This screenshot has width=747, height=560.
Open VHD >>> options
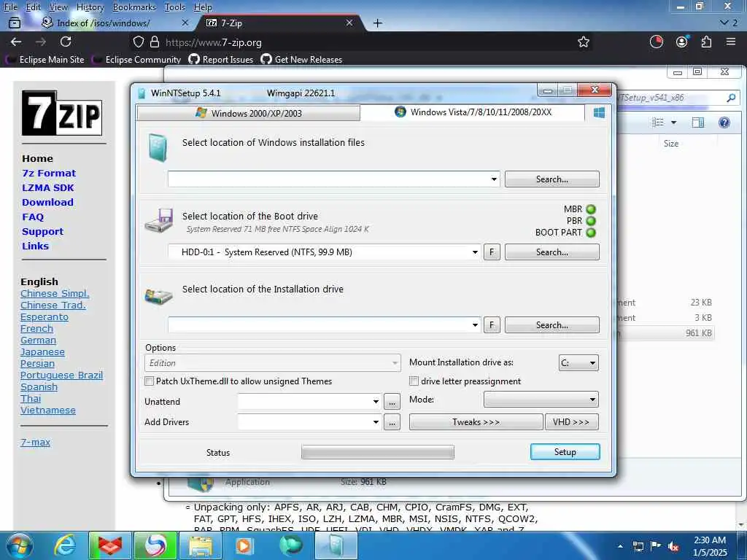click(x=572, y=422)
